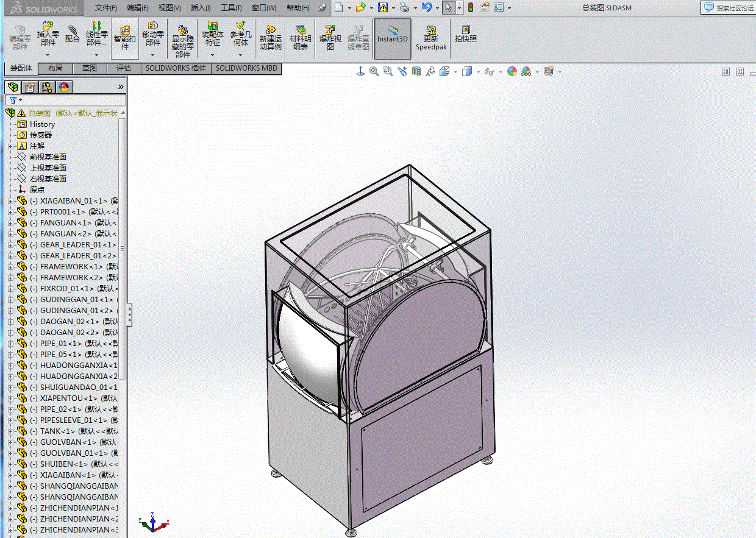
Task: Toggle Instant3D mode
Action: (392, 38)
